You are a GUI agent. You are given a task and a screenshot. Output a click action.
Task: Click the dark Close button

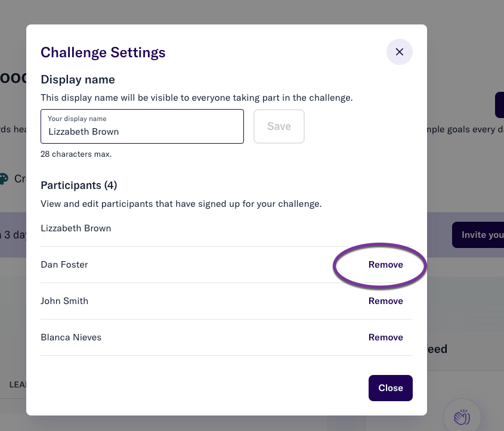point(390,387)
